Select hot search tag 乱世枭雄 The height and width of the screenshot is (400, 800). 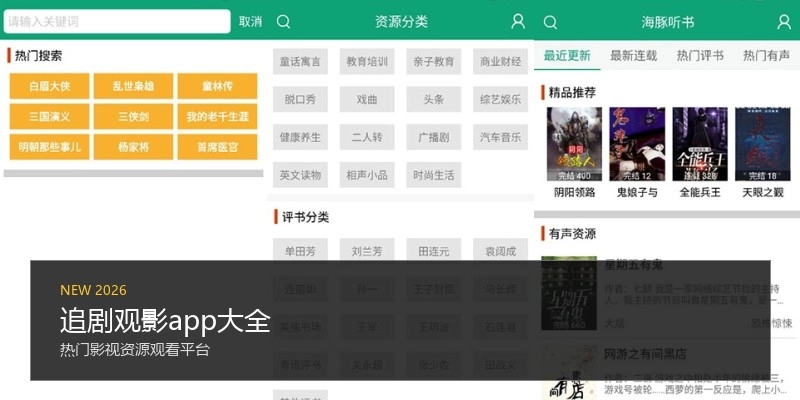(x=133, y=86)
